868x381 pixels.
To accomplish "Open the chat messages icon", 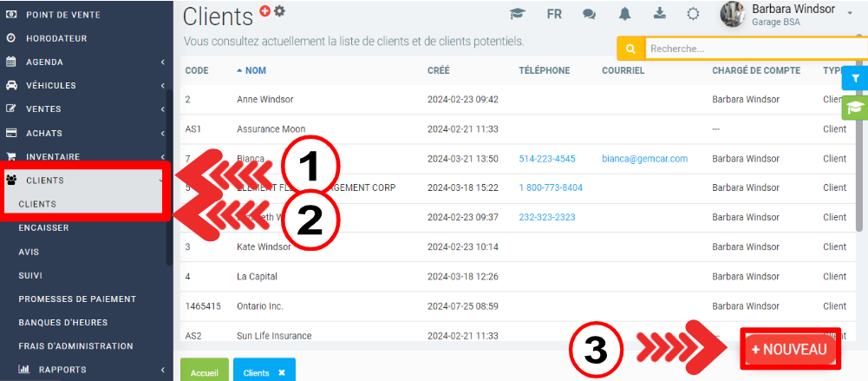I will pyautogui.click(x=589, y=14).
